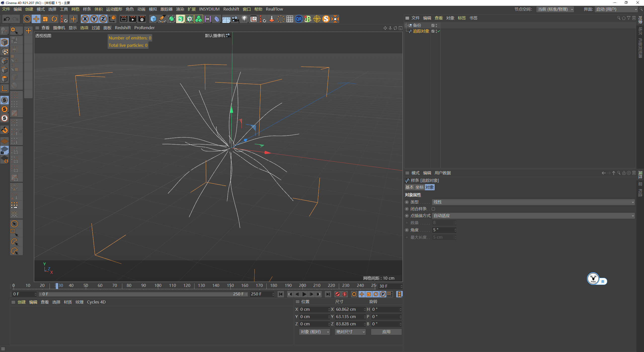Screen dimensions: 644x352
Task: Toggle the X-axis lock in the toolbar
Action: point(85,19)
